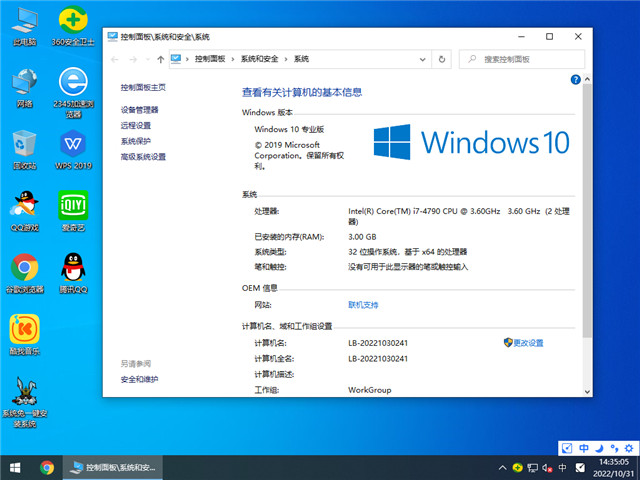Click 控制面板 in the breadcrumb path

click(x=210, y=59)
